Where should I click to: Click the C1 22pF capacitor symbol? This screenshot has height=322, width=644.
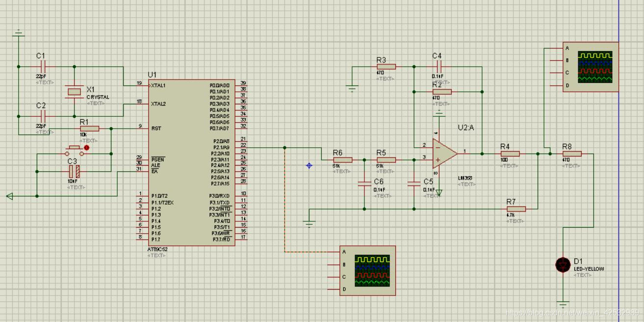[x=43, y=66]
